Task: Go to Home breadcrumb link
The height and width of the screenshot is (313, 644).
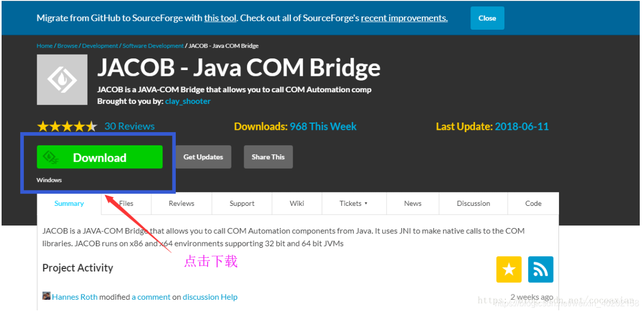Action: 45,46
